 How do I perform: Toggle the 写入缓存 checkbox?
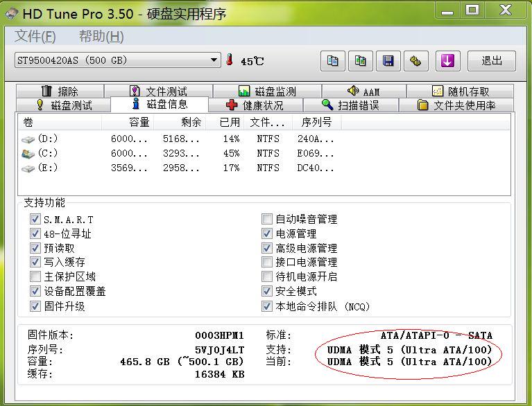click(x=35, y=262)
